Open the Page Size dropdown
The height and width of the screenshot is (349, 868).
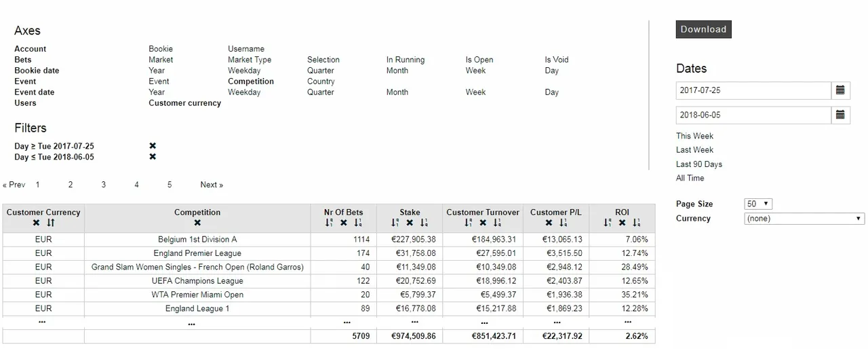[x=758, y=204]
